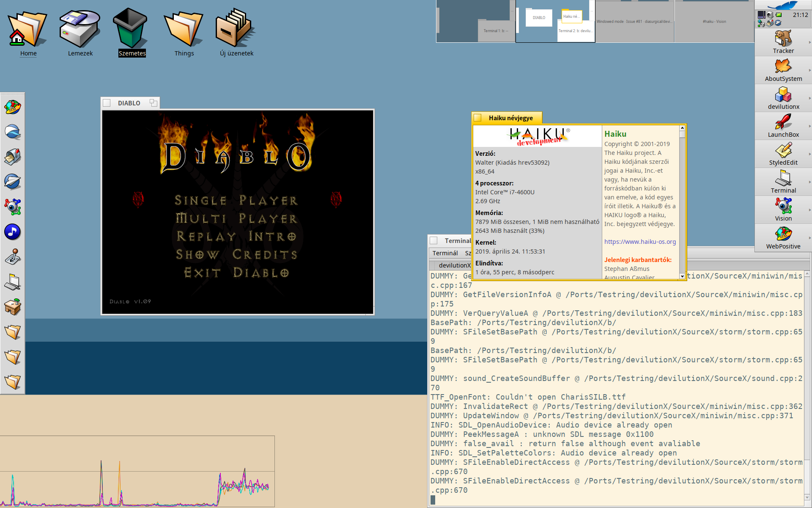The height and width of the screenshot is (508, 812).
Task: Open the haiku-os.org website link
Action: click(640, 242)
